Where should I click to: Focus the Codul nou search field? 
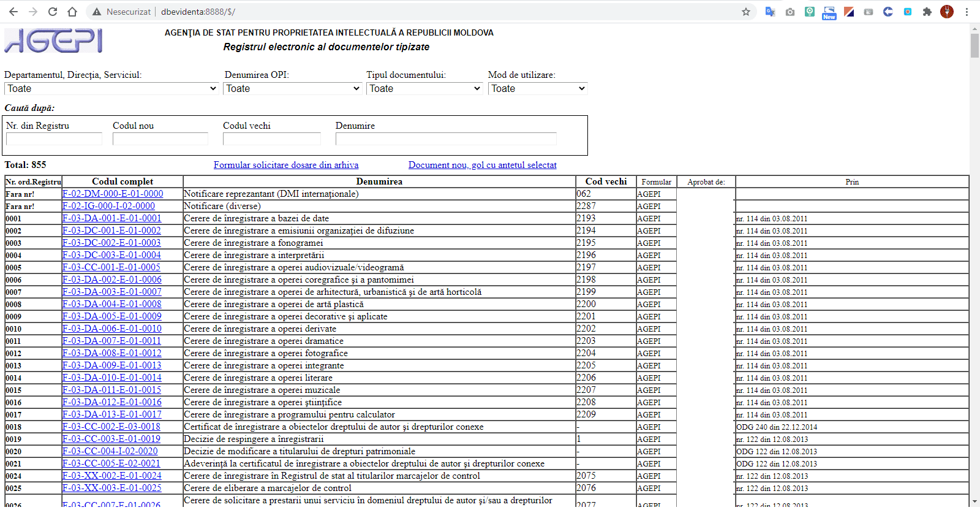(x=160, y=139)
